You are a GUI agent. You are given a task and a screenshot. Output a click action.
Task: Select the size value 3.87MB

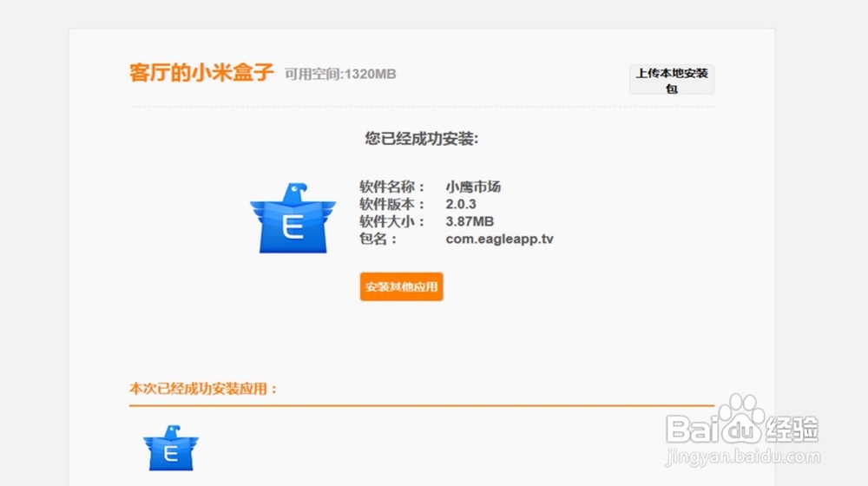point(470,221)
